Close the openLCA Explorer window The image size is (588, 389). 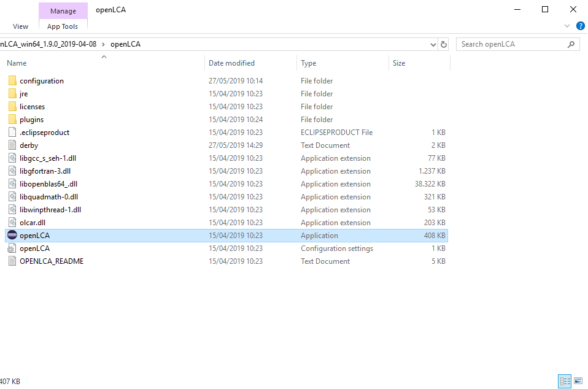point(573,9)
